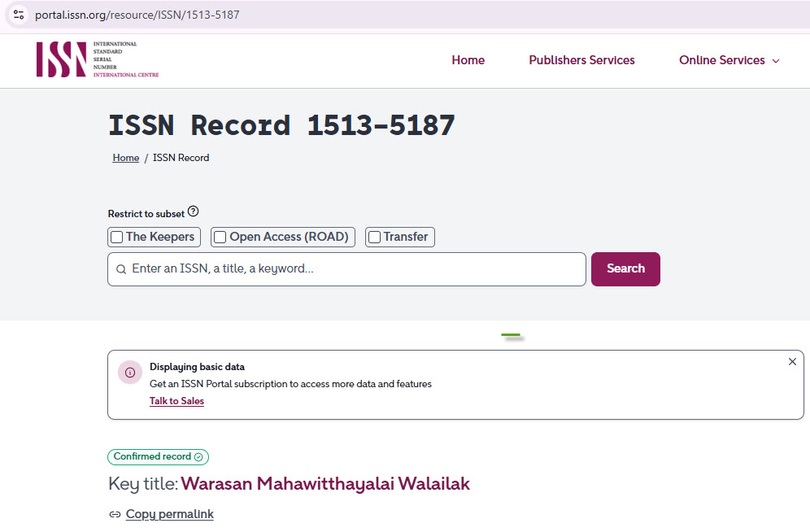Click the Search button

click(625, 269)
